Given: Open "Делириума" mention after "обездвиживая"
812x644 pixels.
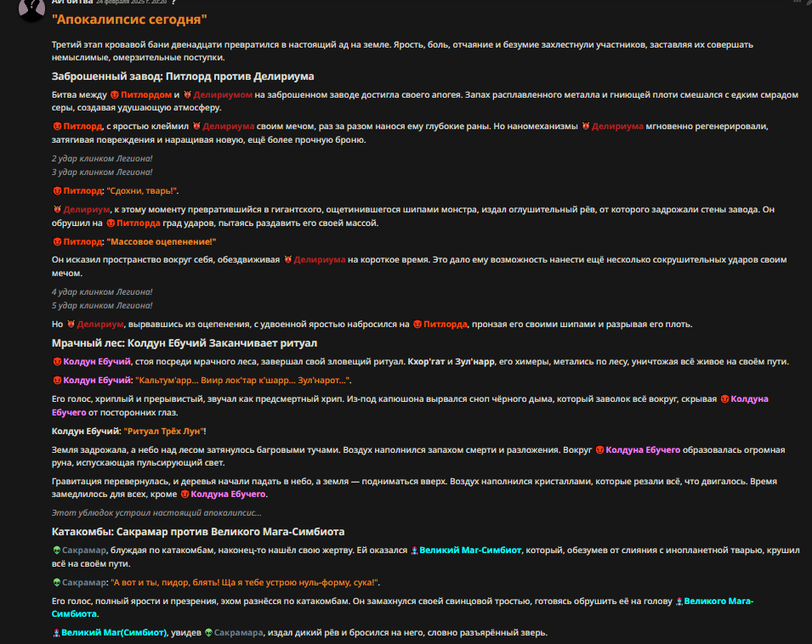Looking at the screenshot, I should [320, 260].
